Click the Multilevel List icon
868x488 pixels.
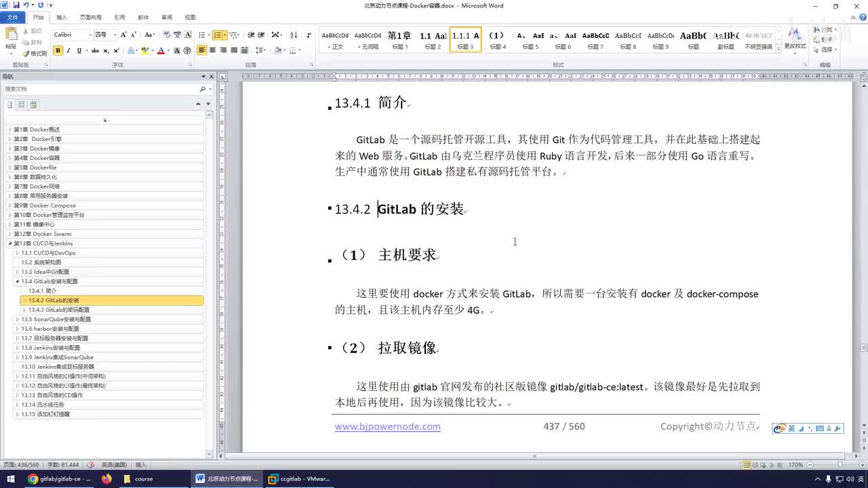pos(233,35)
